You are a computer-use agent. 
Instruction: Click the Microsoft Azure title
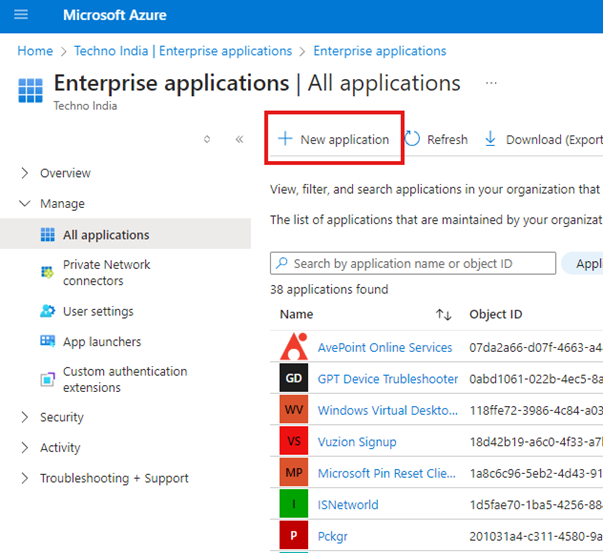point(115,15)
